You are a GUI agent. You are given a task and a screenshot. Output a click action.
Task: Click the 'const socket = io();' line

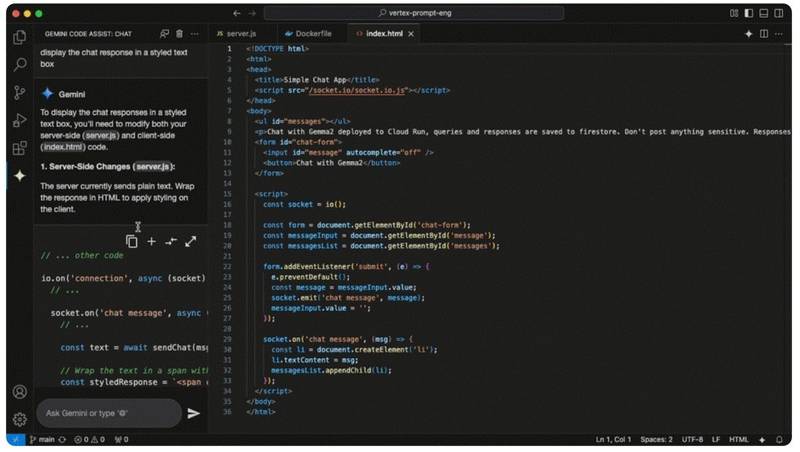coord(305,205)
